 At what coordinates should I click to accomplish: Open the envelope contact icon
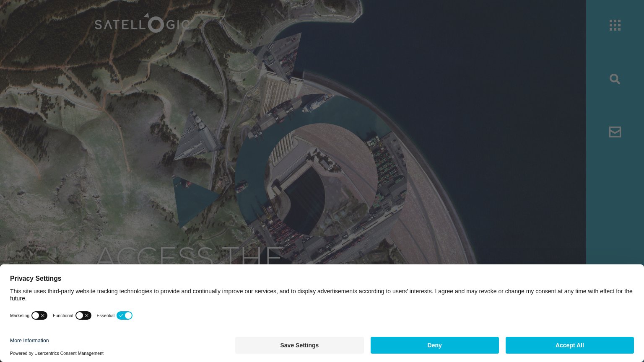tap(615, 132)
